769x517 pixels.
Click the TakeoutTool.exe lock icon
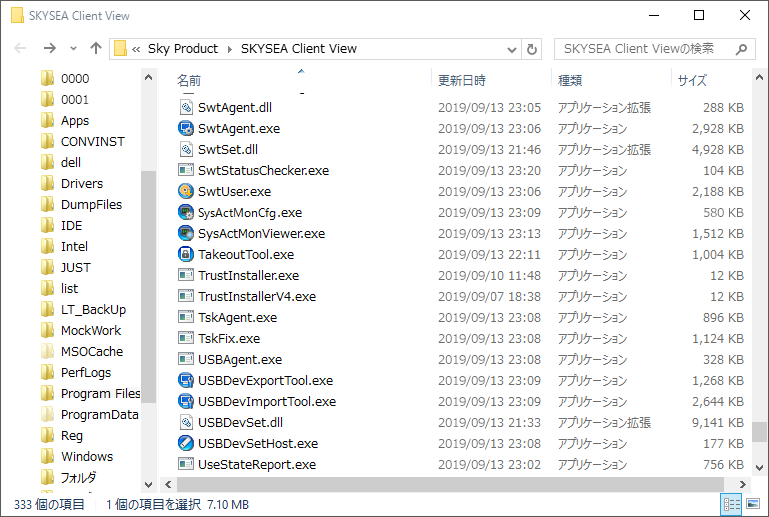point(186,254)
